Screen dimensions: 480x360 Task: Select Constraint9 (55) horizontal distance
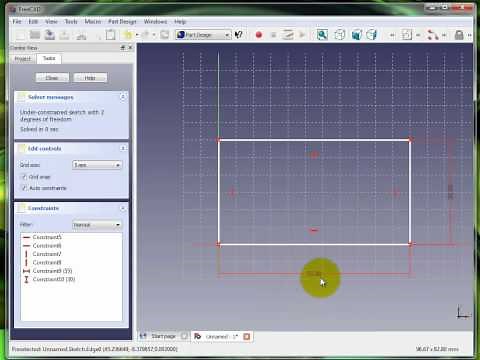[52, 271]
